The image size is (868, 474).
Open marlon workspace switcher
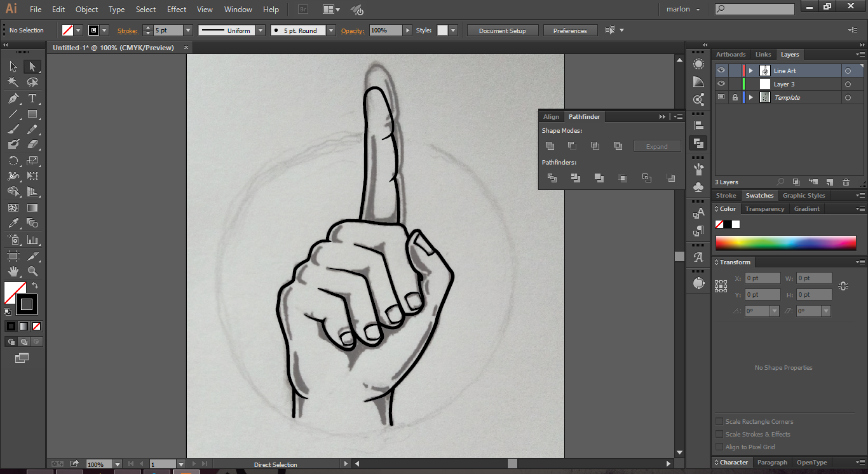click(683, 10)
